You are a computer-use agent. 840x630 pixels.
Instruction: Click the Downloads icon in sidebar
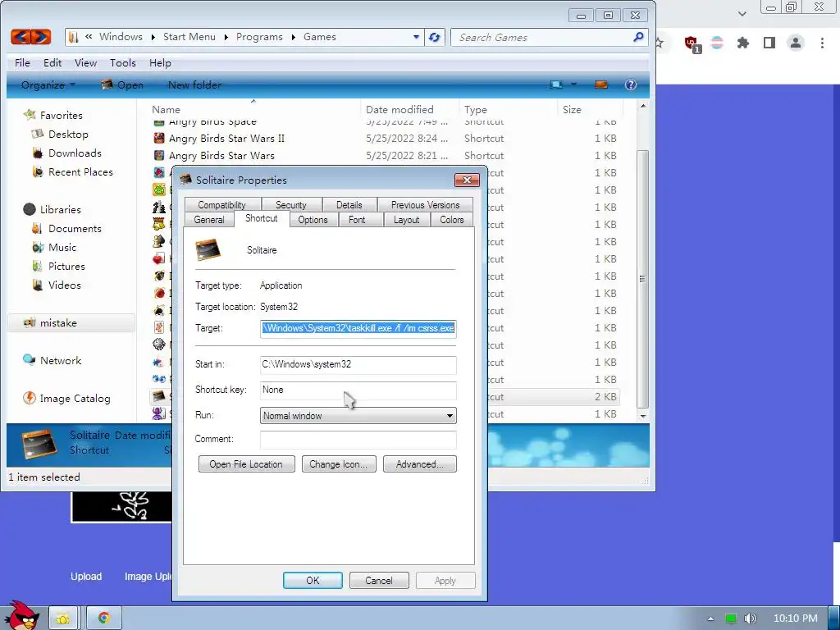[x=37, y=153]
